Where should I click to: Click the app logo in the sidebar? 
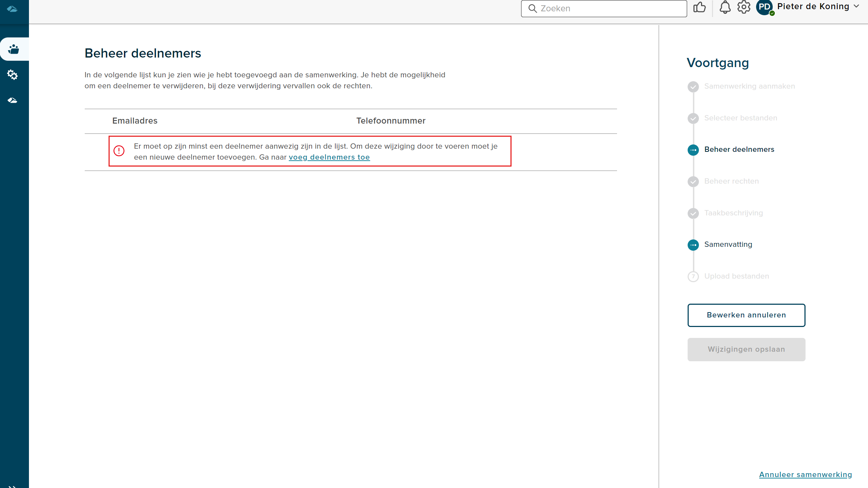point(12,9)
